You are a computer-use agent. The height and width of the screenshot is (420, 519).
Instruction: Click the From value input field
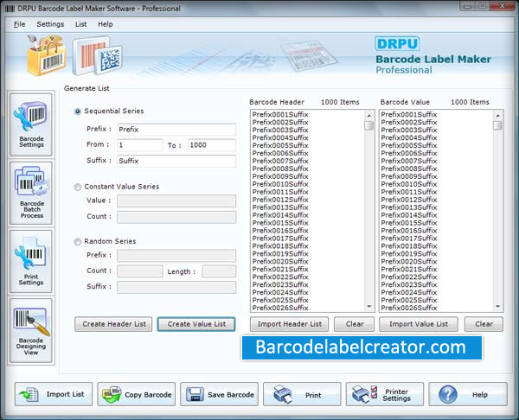click(139, 145)
